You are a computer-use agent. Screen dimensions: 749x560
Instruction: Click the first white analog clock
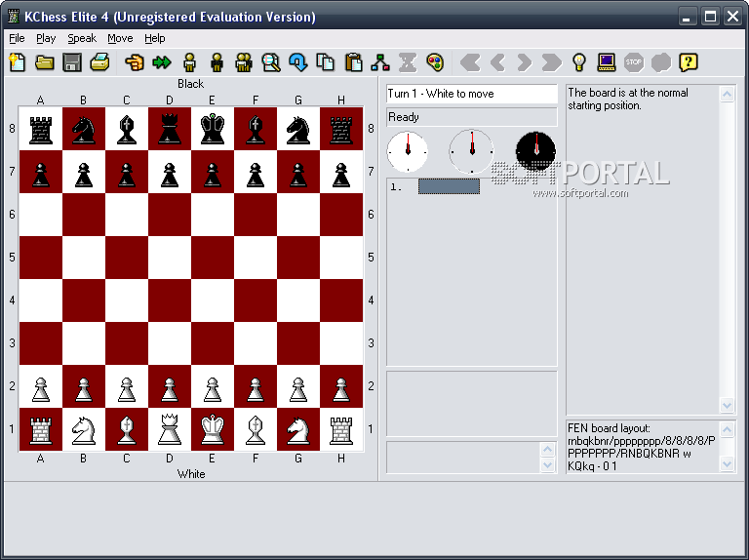coord(408,151)
